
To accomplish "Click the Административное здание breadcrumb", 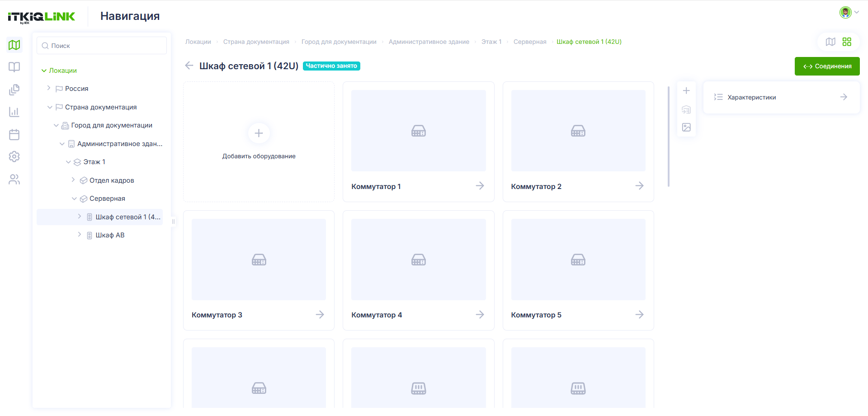I will click(x=429, y=42).
